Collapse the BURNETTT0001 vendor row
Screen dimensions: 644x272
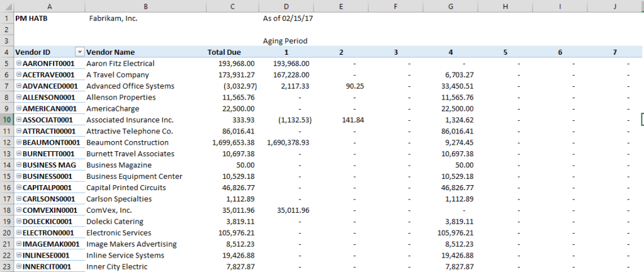pyautogui.click(x=18, y=154)
